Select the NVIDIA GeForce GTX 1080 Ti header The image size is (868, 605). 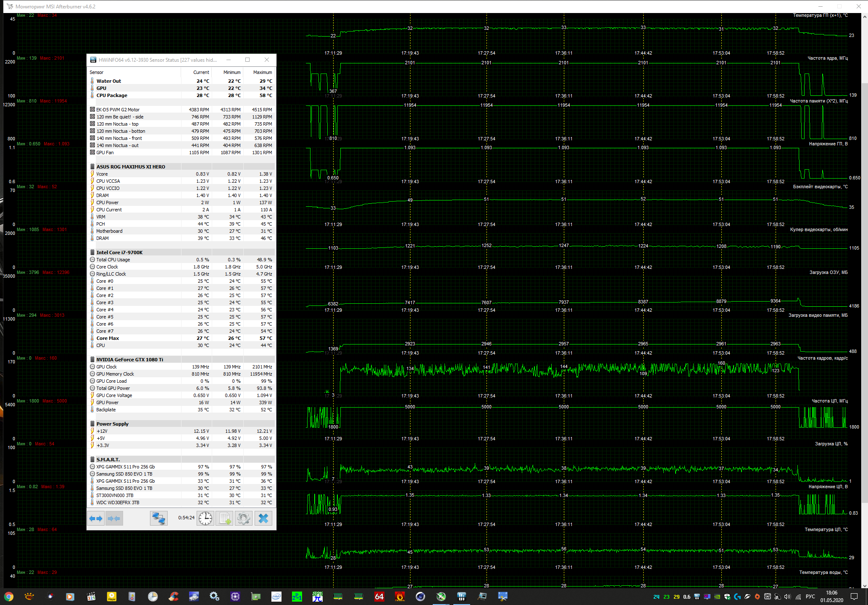click(129, 360)
